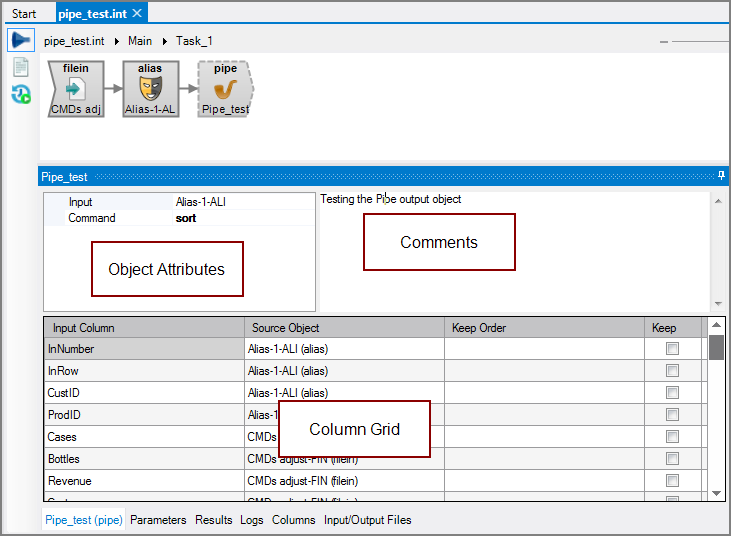Image resolution: width=731 pixels, height=536 pixels.
Task: Click Task_1 in the breadcrumb path
Action: tap(194, 41)
